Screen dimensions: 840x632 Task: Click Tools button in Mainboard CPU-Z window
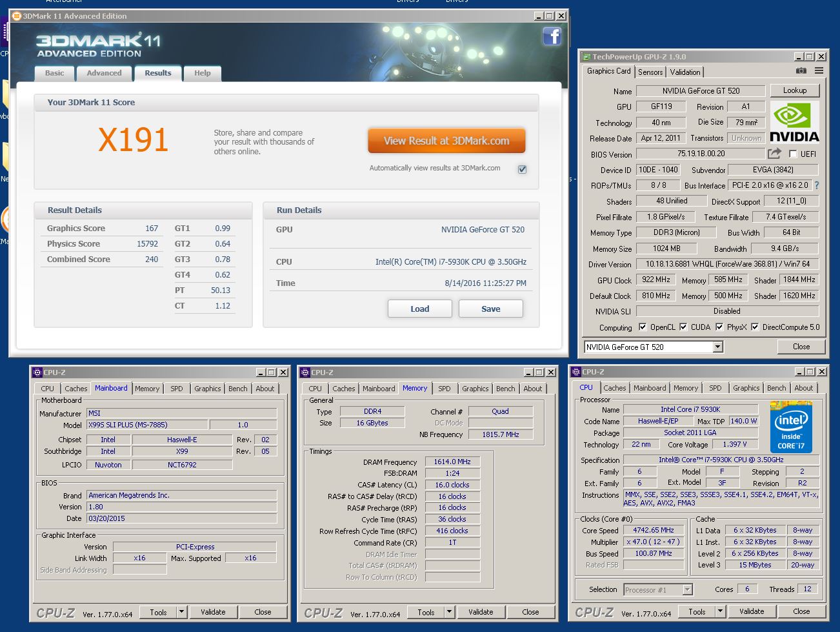click(158, 612)
